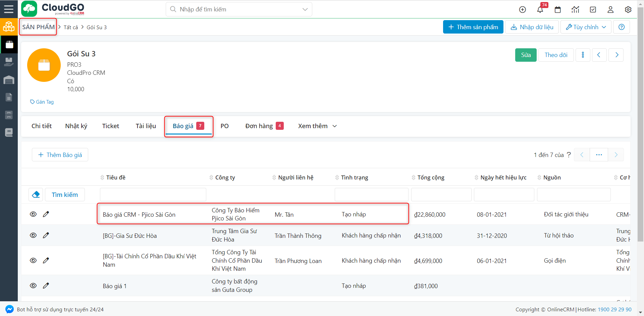Open the hamburger menu icon
644x316 pixels.
click(x=9, y=9)
